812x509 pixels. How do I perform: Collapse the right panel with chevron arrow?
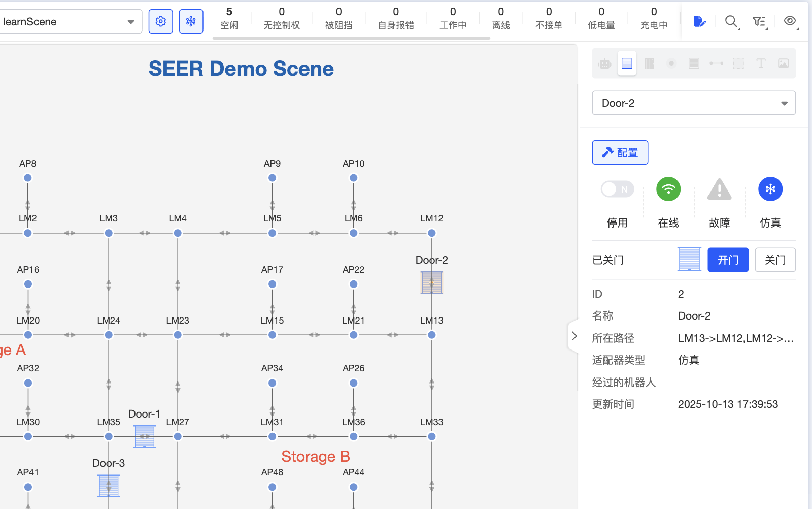coord(574,336)
